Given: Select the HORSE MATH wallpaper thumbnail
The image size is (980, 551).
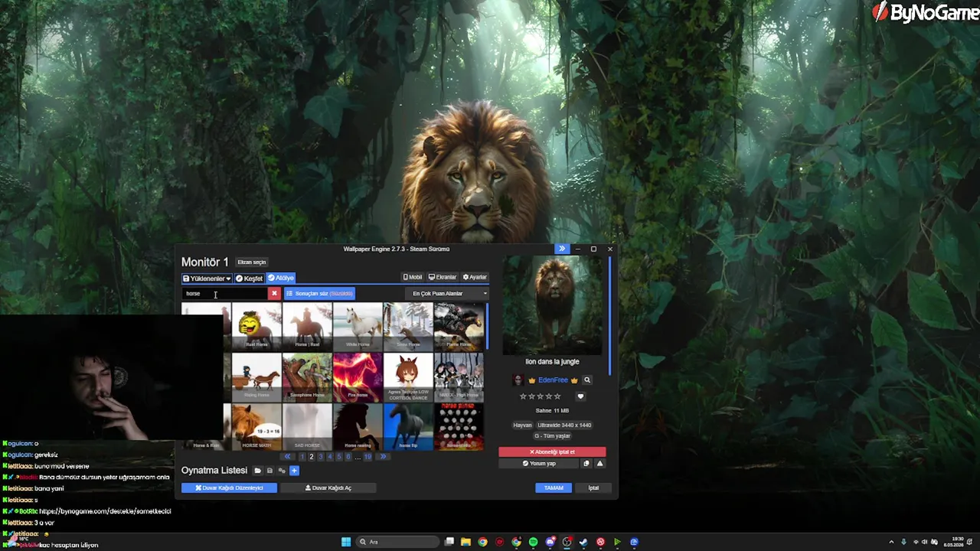Looking at the screenshot, I should [x=256, y=427].
